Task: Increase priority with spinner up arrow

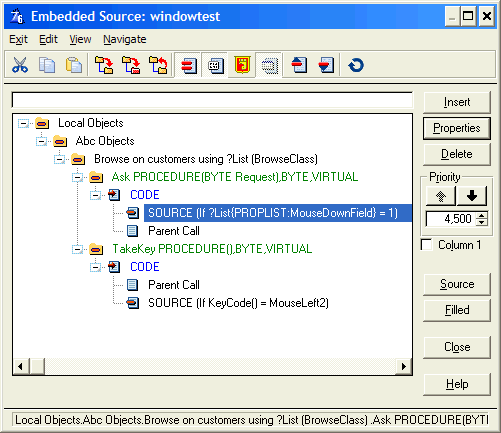Action: [482, 216]
